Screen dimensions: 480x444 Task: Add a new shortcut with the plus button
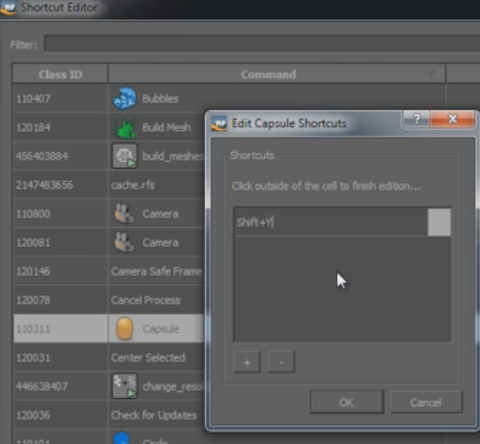[x=247, y=362]
